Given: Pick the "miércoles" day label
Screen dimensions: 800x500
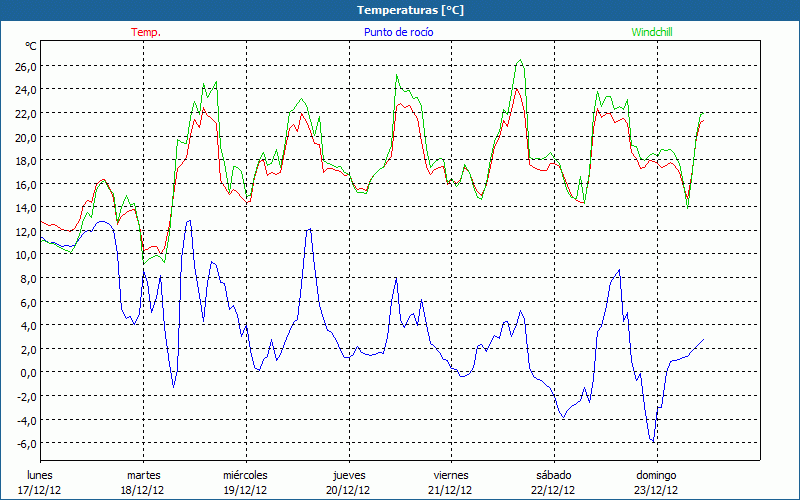Looking at the screenshot, I should coord(245,475).
